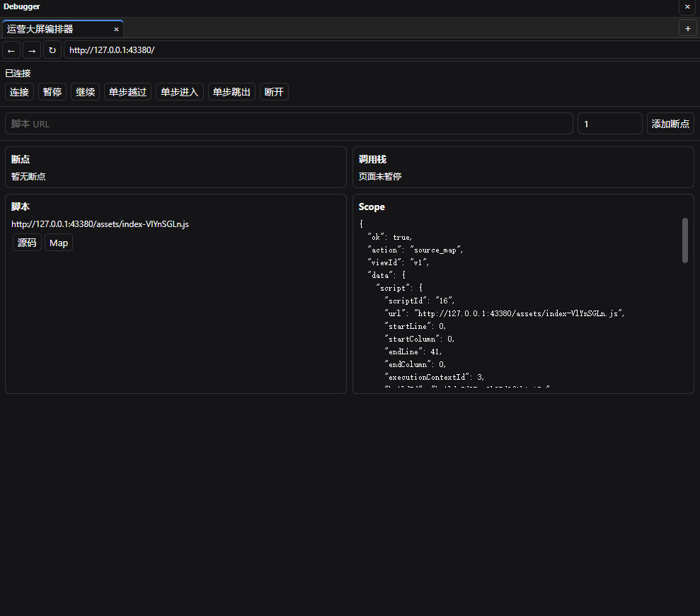Click the 暂停 button
The height and width of the screenshot is (616, 700).
52,92
